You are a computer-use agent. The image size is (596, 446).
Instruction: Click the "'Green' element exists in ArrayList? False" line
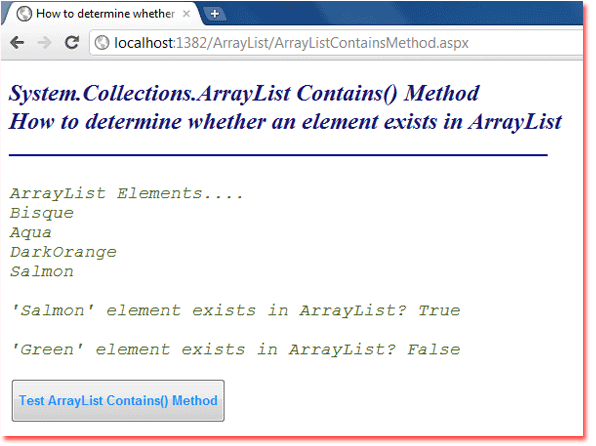point(236,349)
